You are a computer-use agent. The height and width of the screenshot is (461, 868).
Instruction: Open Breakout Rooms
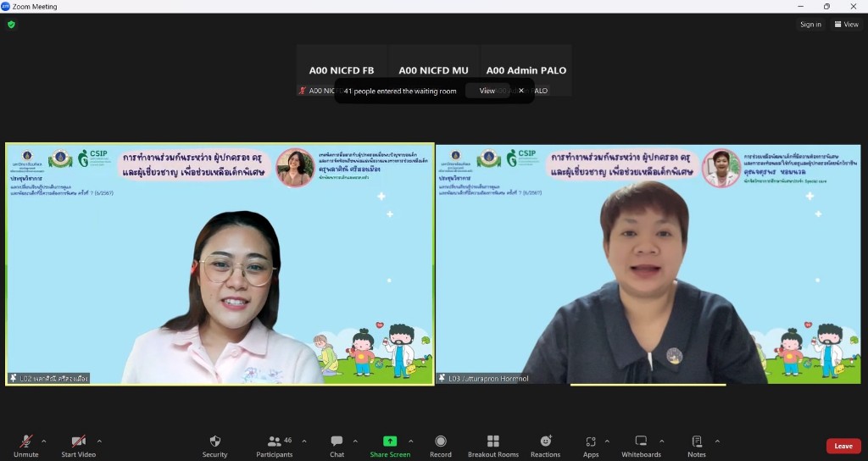493,446
